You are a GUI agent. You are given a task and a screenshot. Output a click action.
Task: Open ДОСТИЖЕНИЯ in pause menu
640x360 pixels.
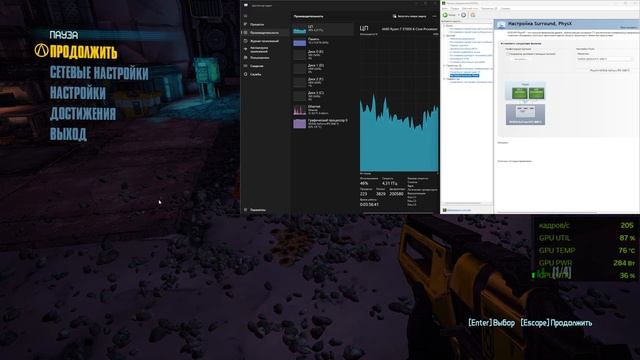point(83,113)
